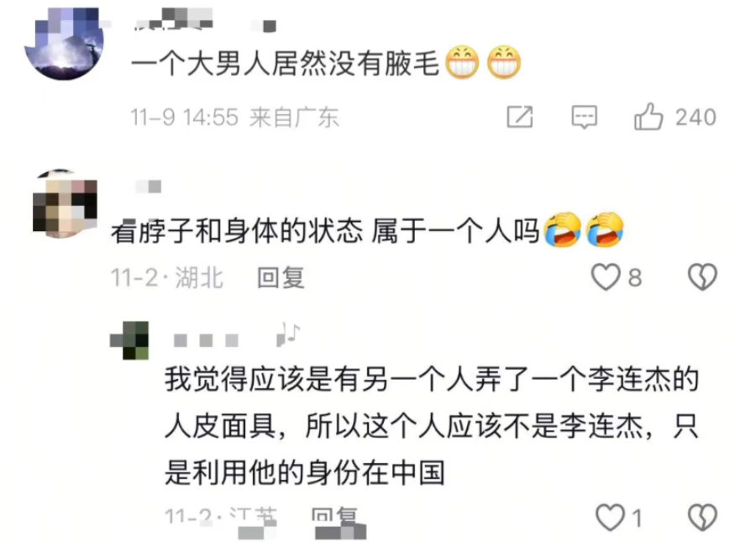This screenshot has width=756, height=558.
Task: Dislike the Hubei comment with the broken heart
Action: 702,277
